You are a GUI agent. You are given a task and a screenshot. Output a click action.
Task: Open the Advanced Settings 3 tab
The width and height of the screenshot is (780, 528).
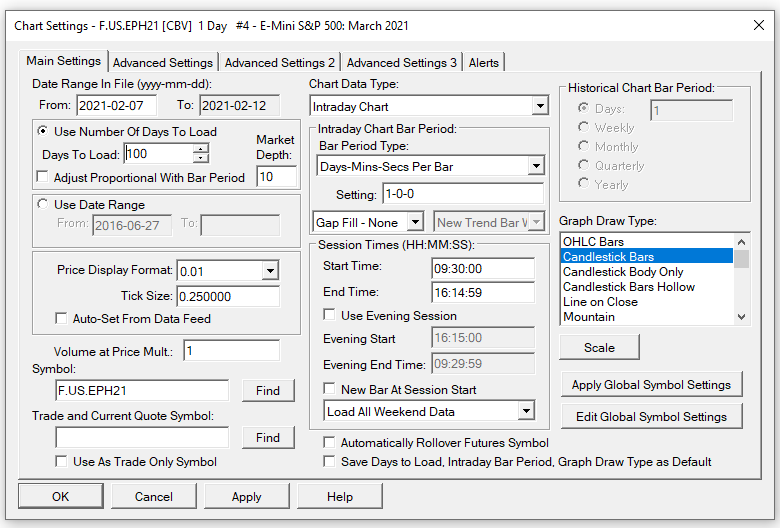[x=401, y=63]
